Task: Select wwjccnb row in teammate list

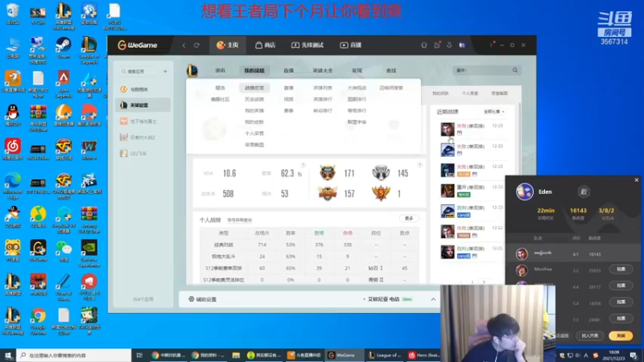Action: tap(572, 253)
